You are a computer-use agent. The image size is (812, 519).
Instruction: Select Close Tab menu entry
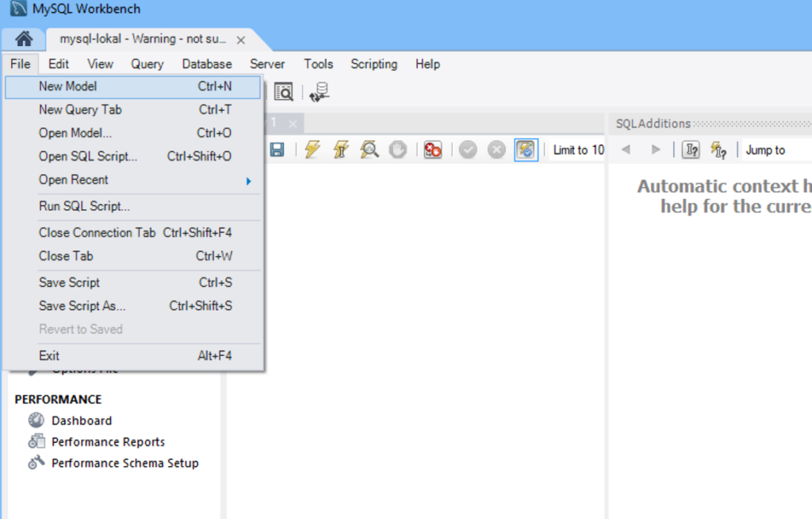tap(133, 256)
